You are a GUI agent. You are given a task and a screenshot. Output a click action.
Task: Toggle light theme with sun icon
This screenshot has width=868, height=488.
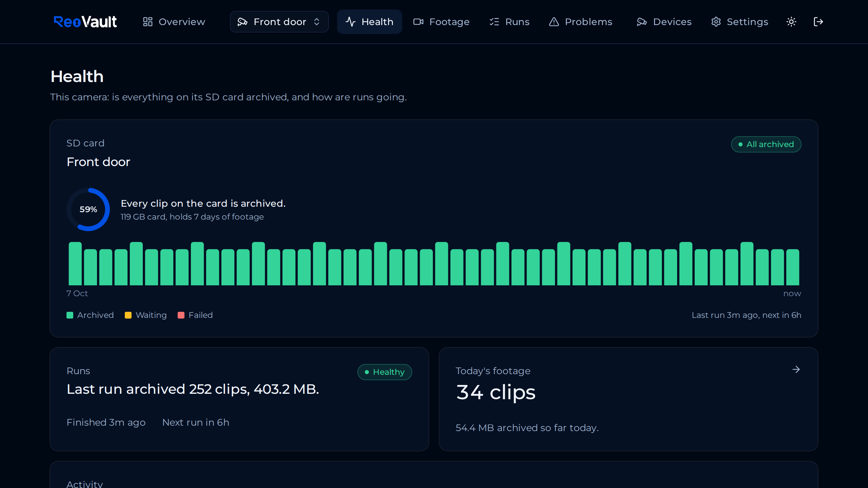click(791, 22)
